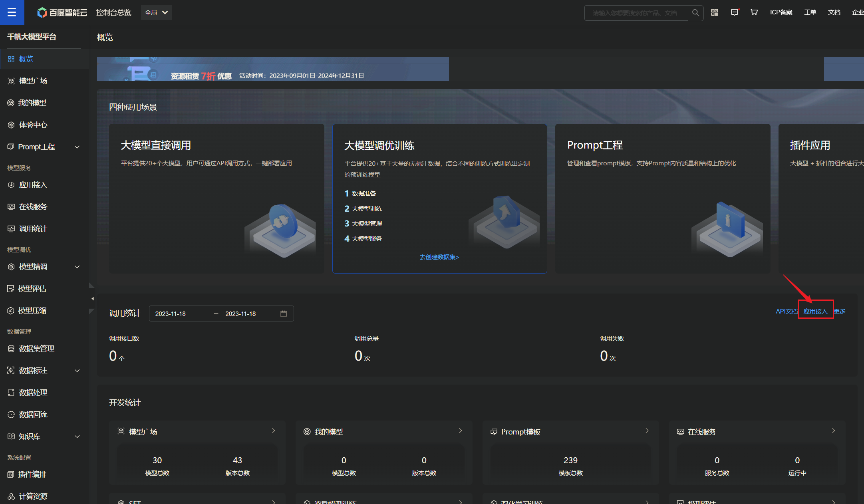Click step 4 大模型服务 text
This screenshot has height=504, width=864.
coord(367,238)
